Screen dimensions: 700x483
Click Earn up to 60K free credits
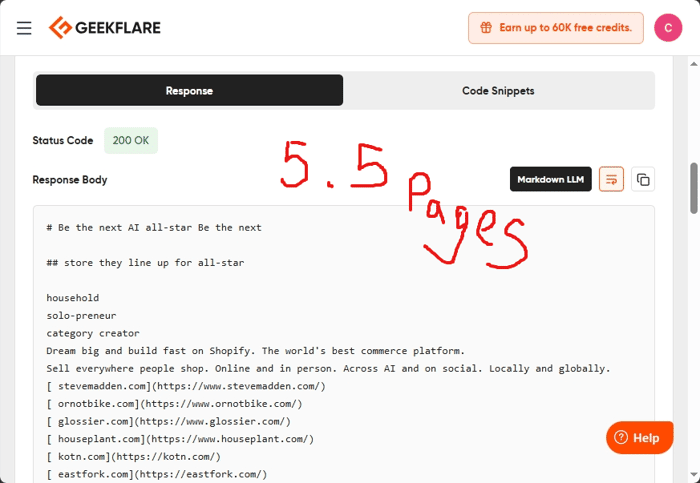(565, 28)
